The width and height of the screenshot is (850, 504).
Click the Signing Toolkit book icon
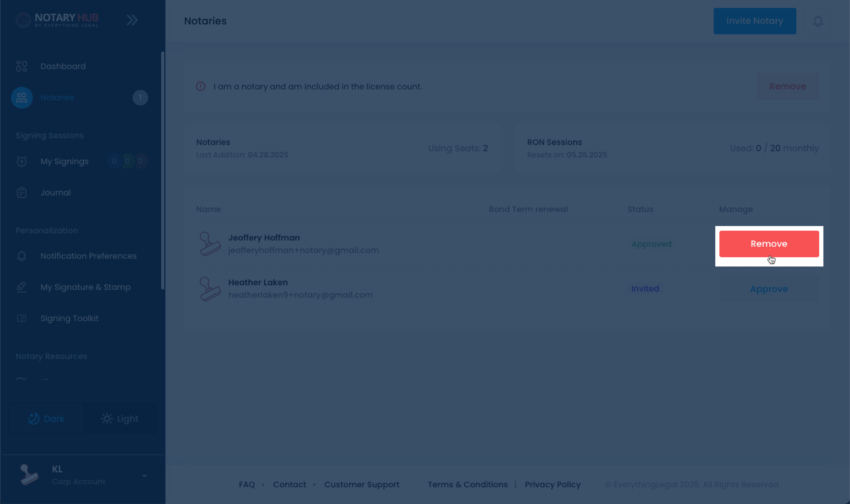(22, 318)
